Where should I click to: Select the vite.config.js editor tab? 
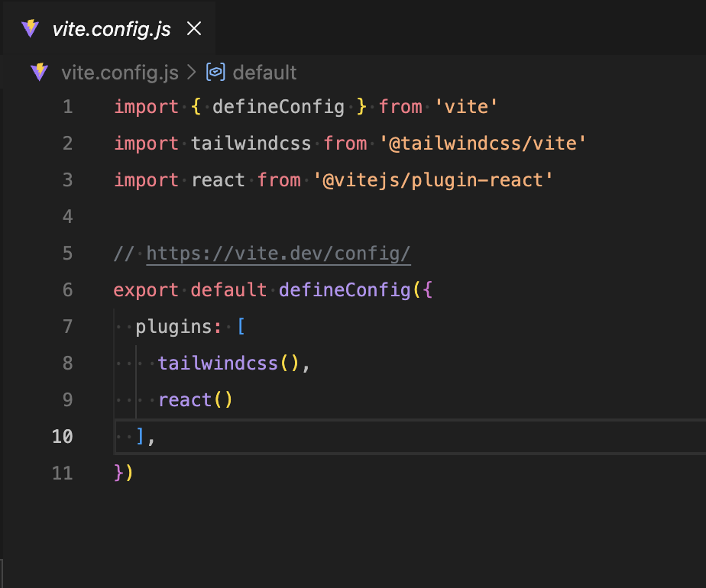click(108, 29)
